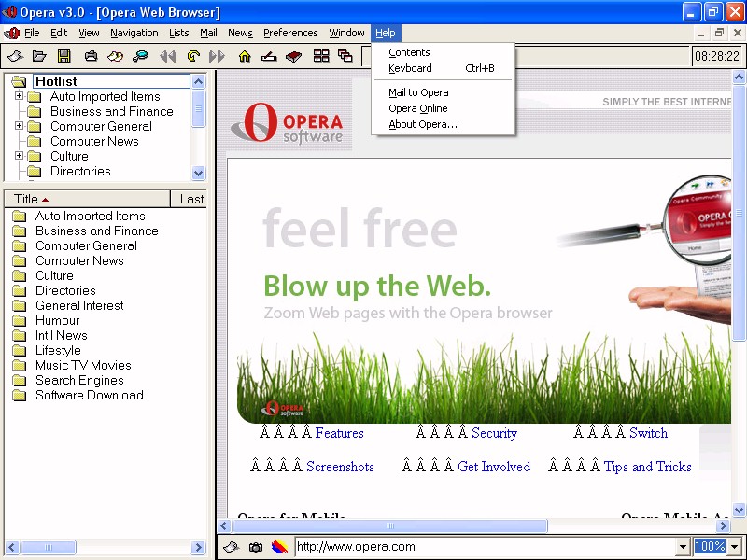Click the Cascade windows toolbar icon
Screen dimensions: 747x560
(x=345, y=56)
